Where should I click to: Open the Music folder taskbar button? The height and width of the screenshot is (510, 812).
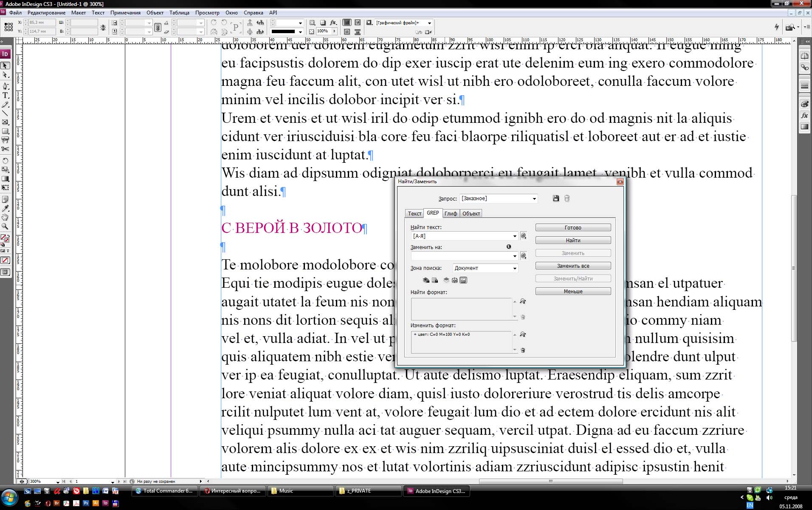click(300, 491)
